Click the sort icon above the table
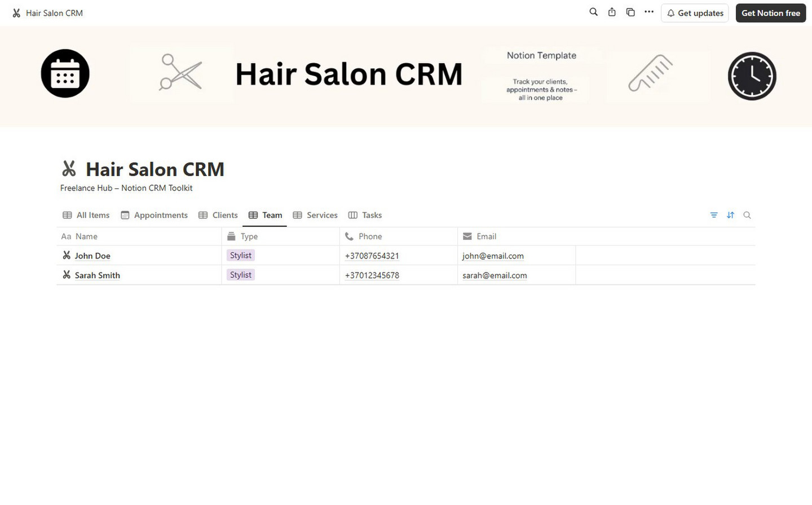Image resolution: width=812 pixels, height=505 pixels. [x=730, y=215]
